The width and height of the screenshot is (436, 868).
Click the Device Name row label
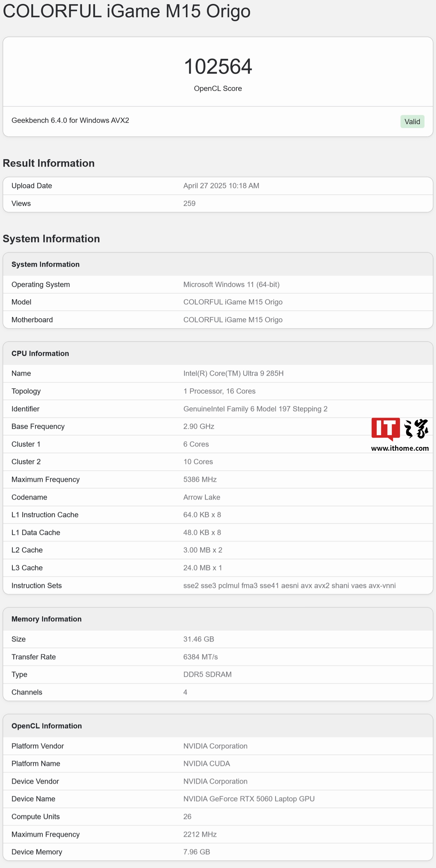[x=33, y=799]
